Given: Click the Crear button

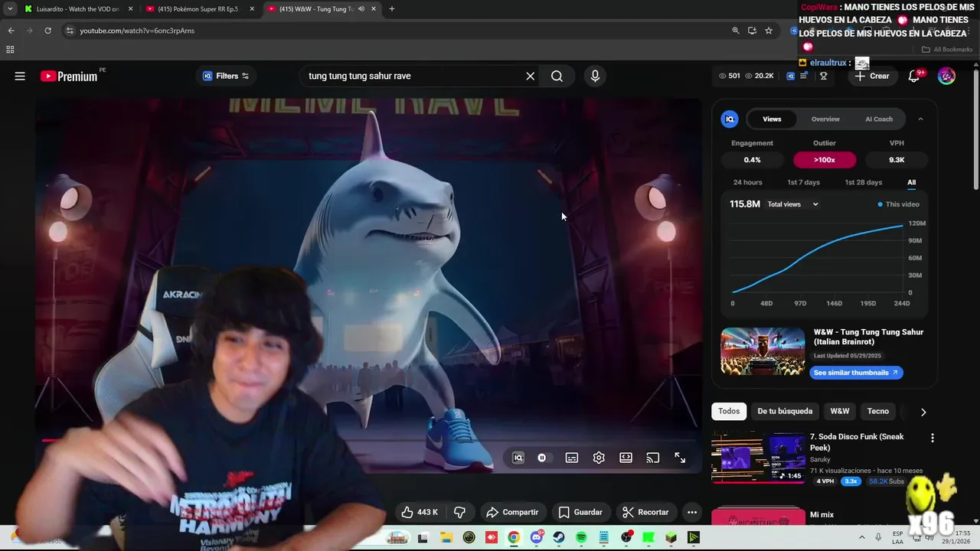Looking at the screenshot, I should click(x=872, y=76).
